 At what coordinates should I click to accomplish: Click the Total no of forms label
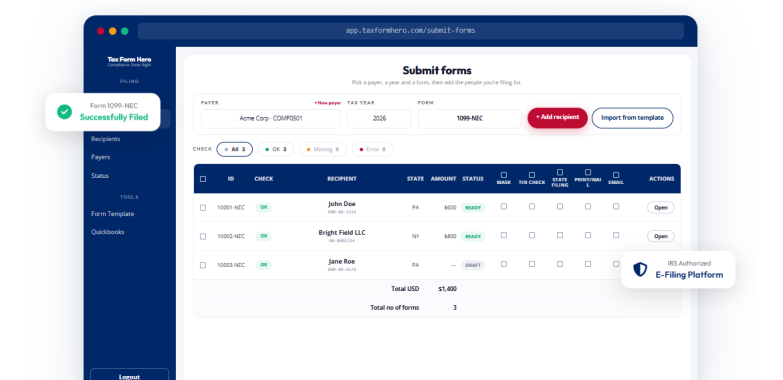coord(394,308)
